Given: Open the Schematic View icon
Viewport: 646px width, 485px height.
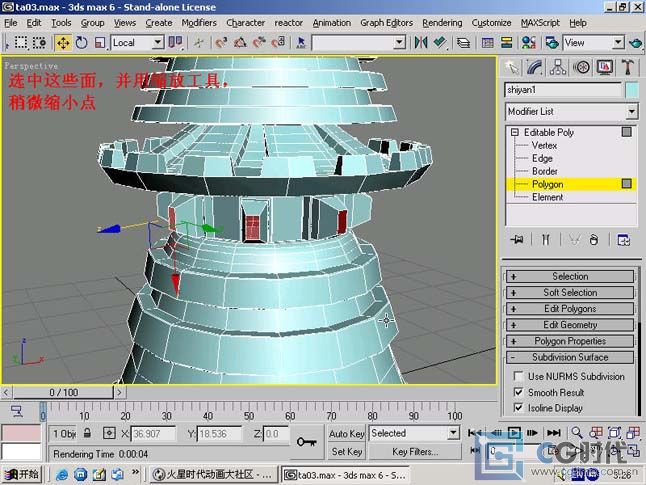Looking at the screenshot, I should 507,42.
